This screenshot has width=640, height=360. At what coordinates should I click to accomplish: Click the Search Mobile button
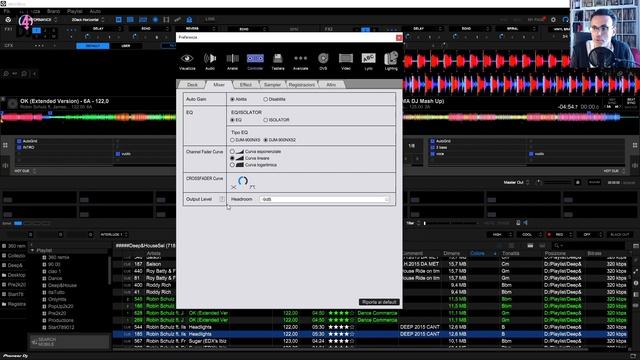tap(69, 342)
